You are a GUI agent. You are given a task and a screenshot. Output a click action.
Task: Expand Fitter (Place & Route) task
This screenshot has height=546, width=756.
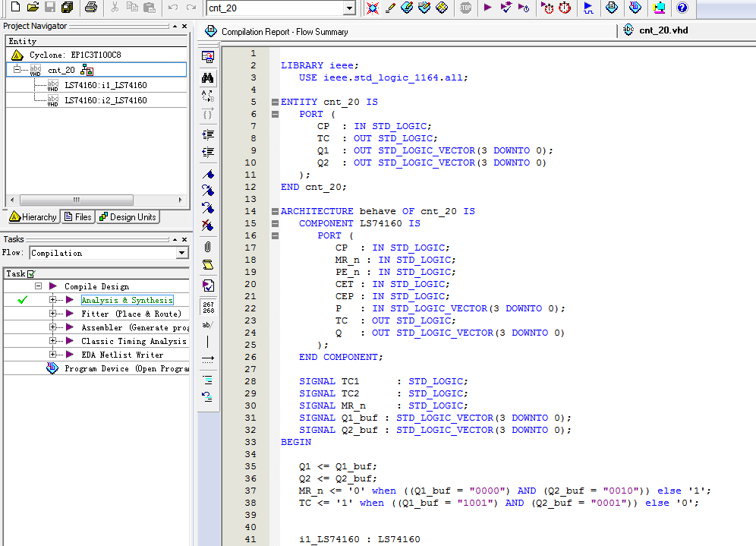point(52,314)
